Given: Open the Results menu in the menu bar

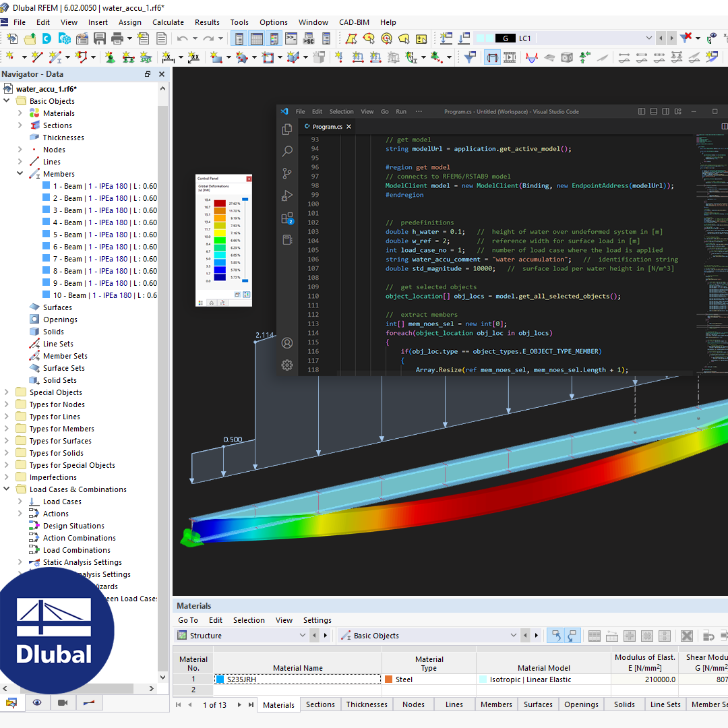Looking at the screenshot, I should click(207, 22).
